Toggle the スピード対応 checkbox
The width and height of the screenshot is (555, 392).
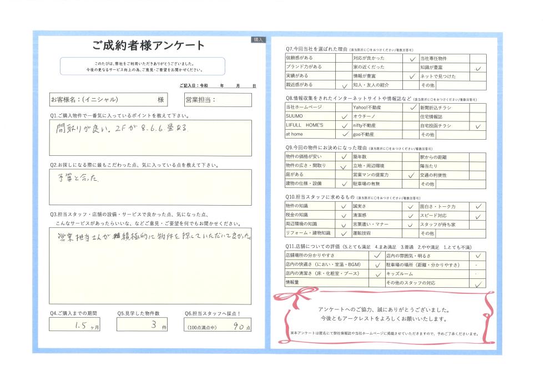pos(478,215)
